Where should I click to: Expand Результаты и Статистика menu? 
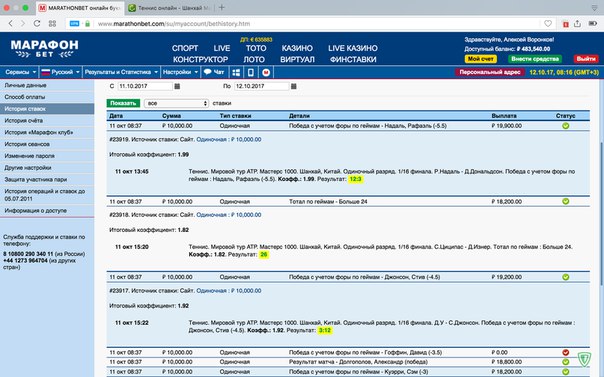[x=121, y=72]
